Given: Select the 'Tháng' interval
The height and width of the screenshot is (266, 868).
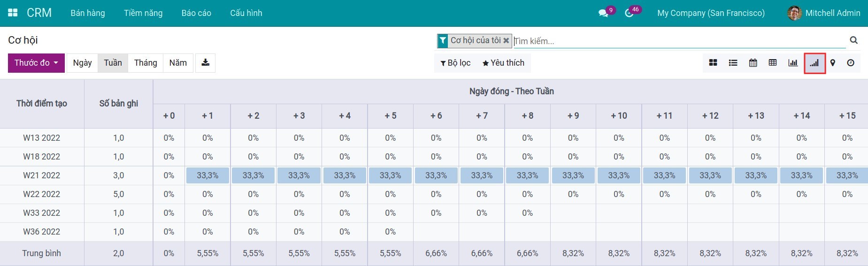Looking at the screenshot, I should click(x=146, y=63).
